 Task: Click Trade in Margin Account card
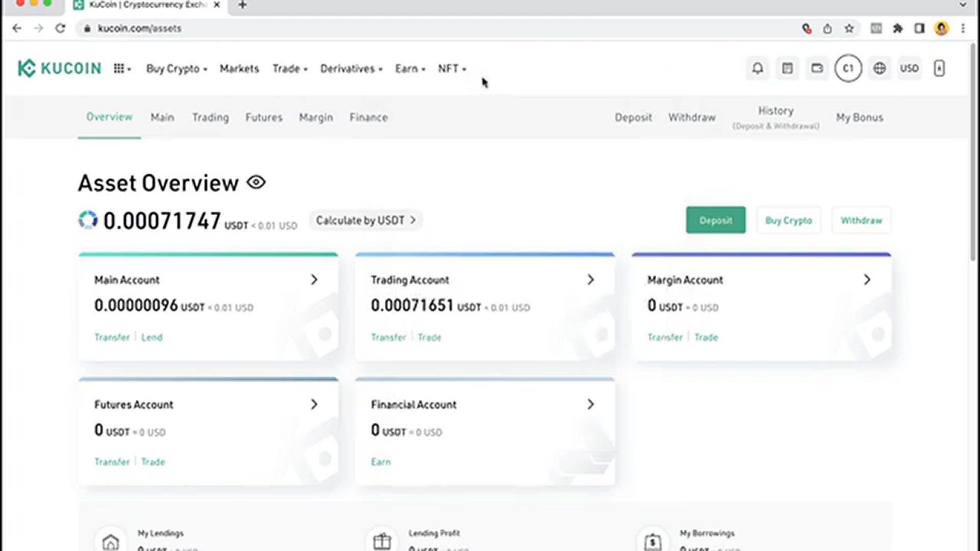706,337
